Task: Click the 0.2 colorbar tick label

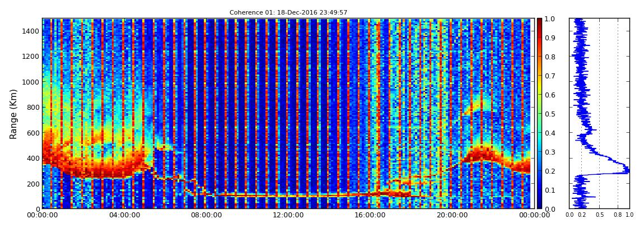Action: tap(550, 171)
